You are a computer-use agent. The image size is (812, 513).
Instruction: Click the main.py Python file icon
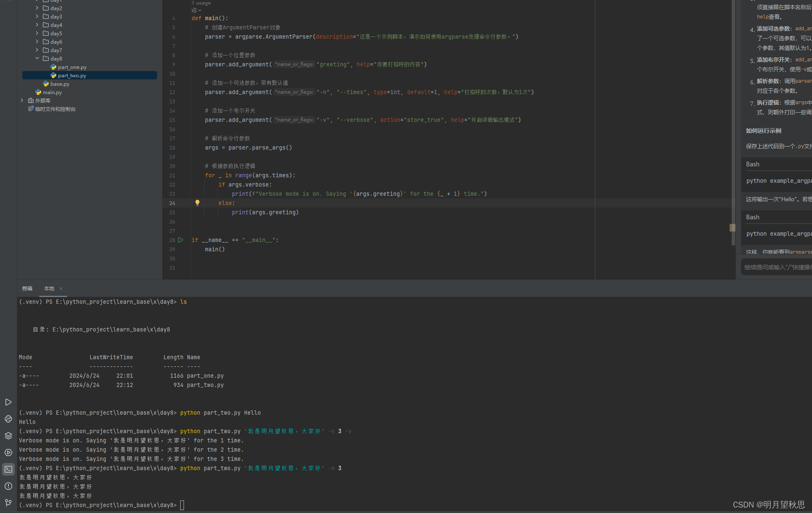pyautogui.click(x=38, y=92)
